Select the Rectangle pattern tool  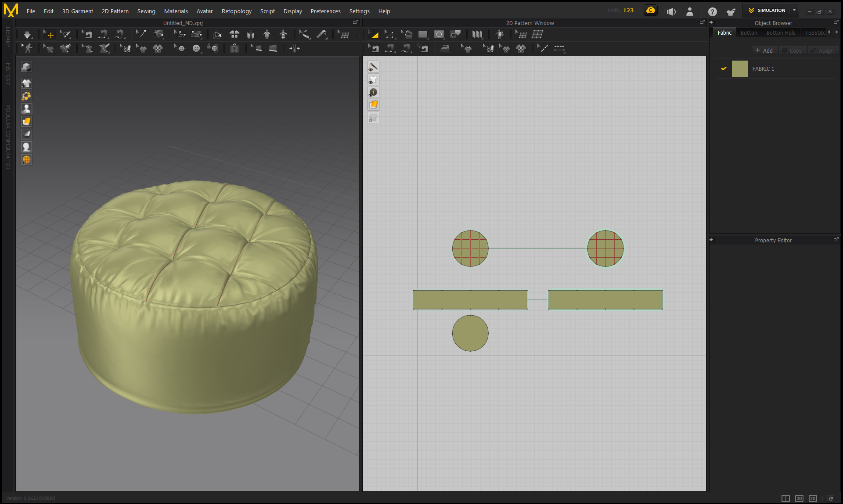(x=423, y=35)
